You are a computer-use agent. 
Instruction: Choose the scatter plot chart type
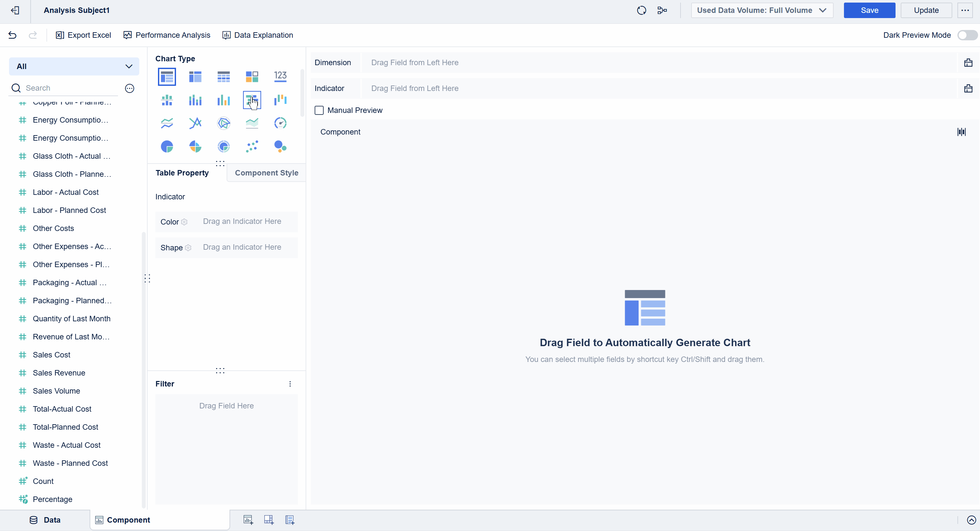tap(252, 146)
